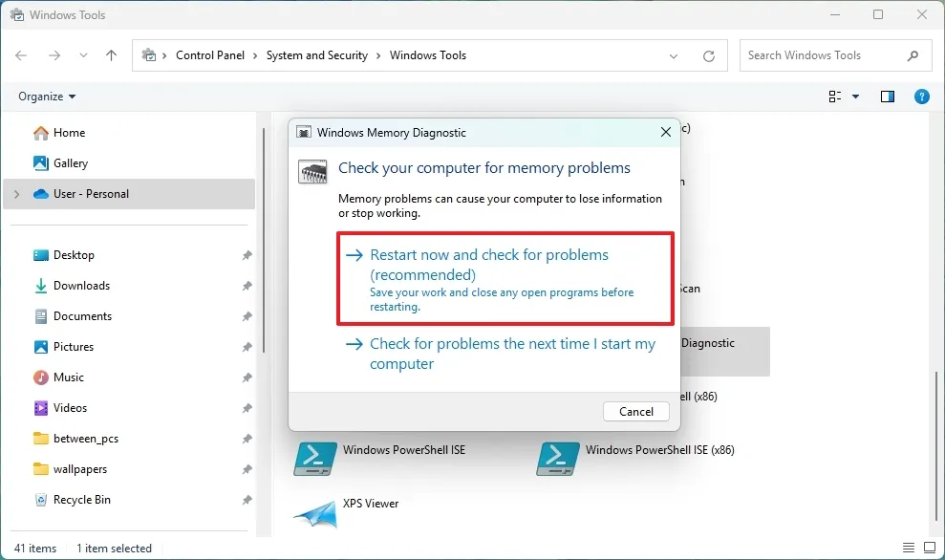This screenshot has width=945, height=560.
Task: Open the Organize menu
Action: 47,97
